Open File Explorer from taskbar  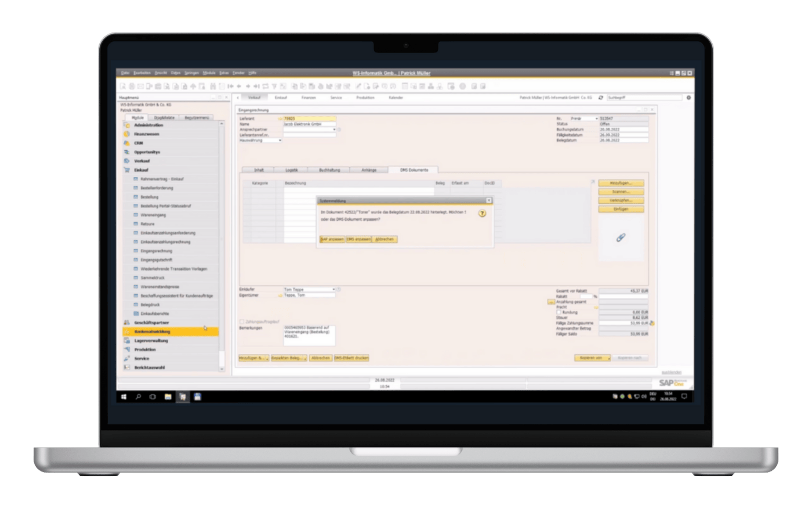pyautogui.click(x=168, y=397)
